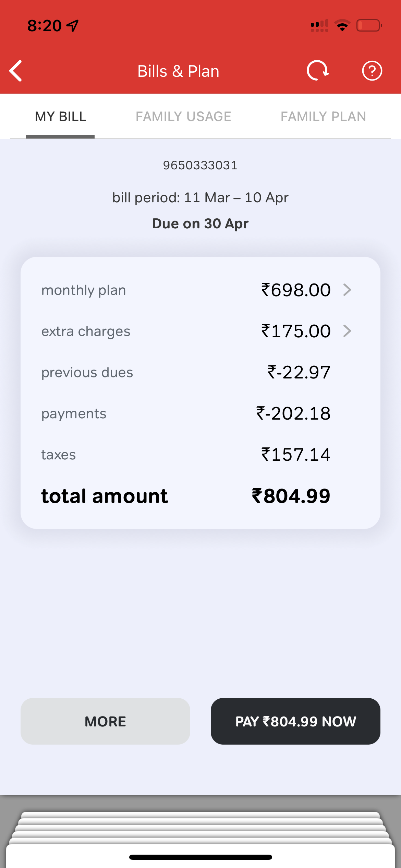401x868 pixels.
Task: Expand extra charges details chevron
Action: 347,331
